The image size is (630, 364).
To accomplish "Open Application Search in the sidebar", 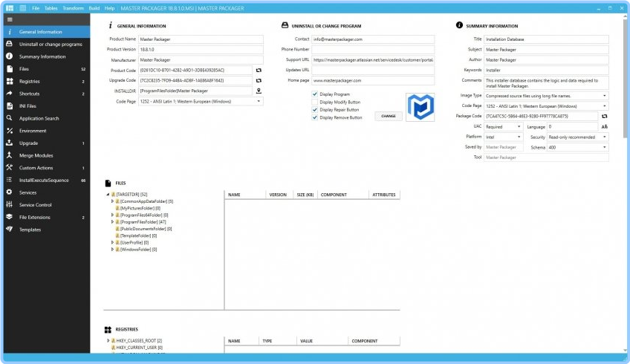I will tap(47, 119).
